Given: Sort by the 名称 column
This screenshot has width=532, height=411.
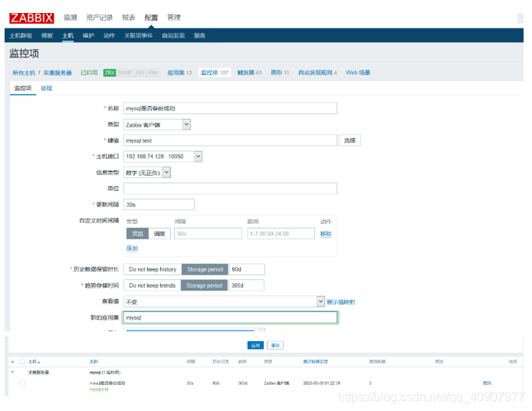Looking at the screenshot, I should click(x=94, y=362).
